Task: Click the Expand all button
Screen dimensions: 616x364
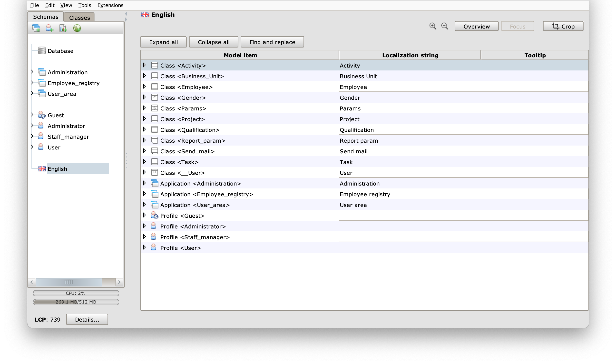Action: 164,42
